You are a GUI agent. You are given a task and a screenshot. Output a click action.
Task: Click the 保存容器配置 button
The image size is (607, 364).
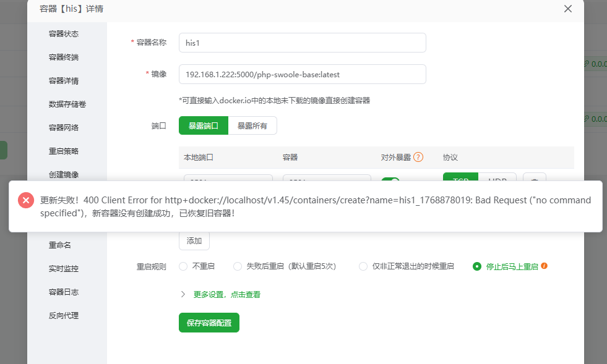click(x=209, y=322)
